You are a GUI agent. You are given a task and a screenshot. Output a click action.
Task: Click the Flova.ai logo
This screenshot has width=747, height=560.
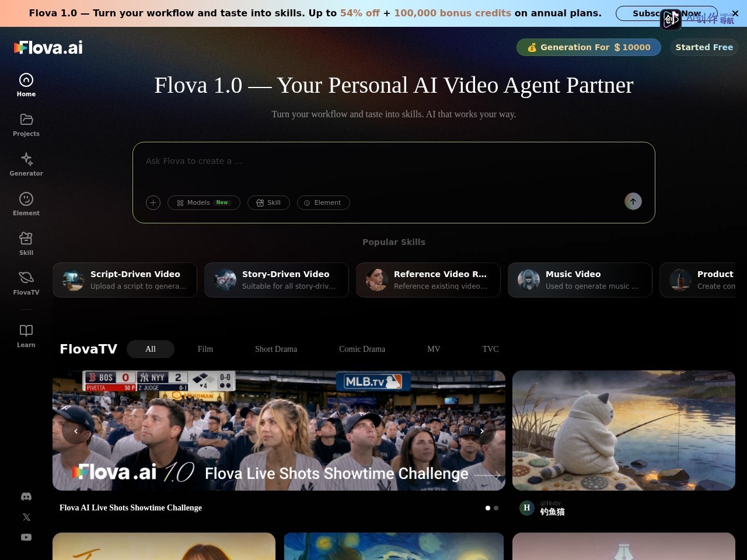coord(48,47)
